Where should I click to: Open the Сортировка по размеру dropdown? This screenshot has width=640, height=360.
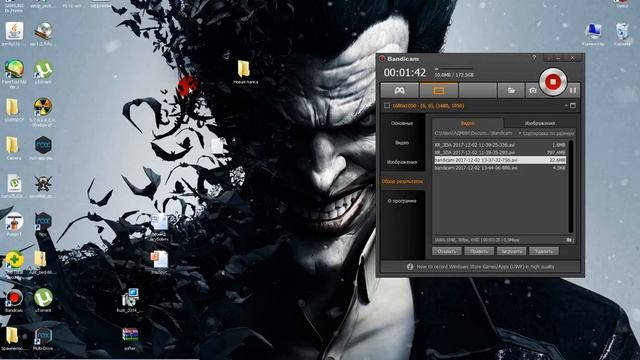click(x=546, y=133)
